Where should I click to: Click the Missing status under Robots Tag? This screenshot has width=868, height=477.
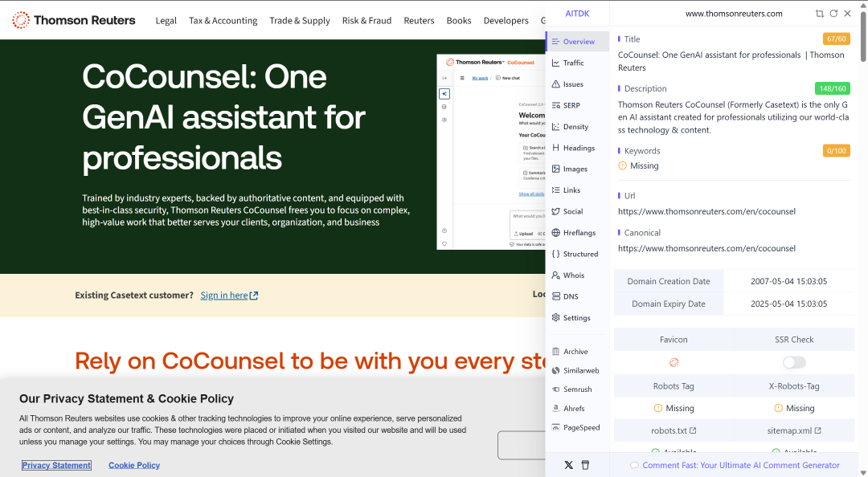tap(674, 409)
